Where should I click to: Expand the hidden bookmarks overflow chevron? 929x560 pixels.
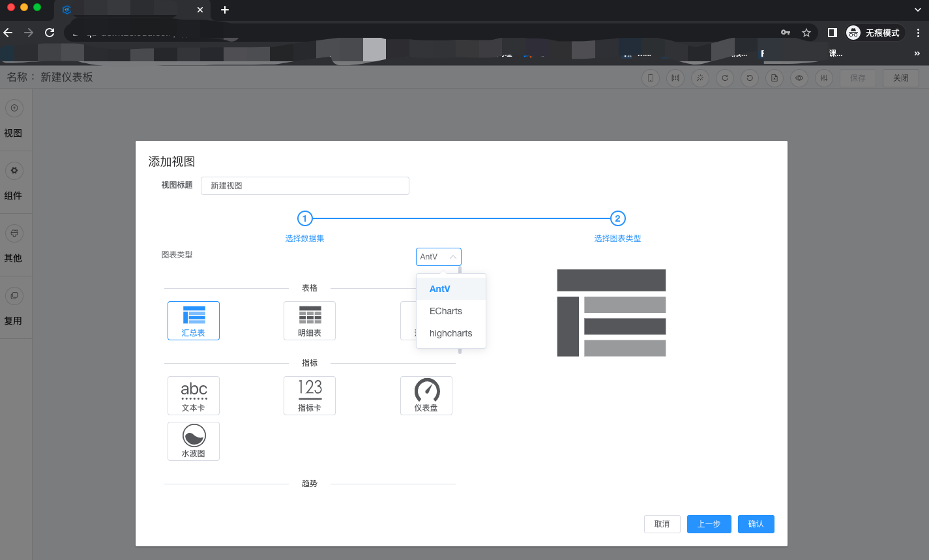click(x=917, y=53)
